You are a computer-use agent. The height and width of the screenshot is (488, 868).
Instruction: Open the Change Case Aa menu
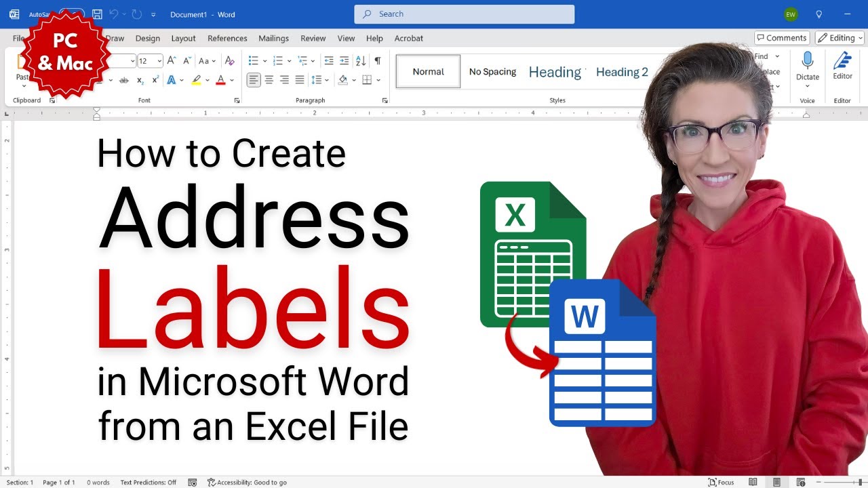pos(206,61)
